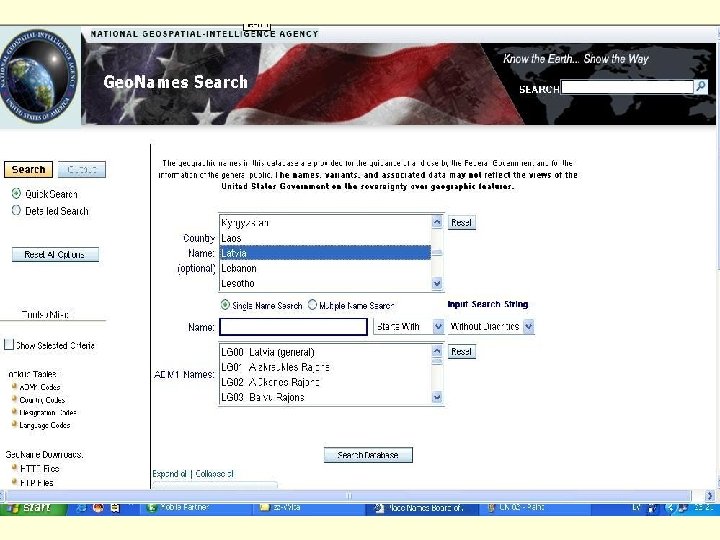Open the ADM1 Codes lookup table link
Viewport: 720px width, 540px height.
click(x=39, y=387)
